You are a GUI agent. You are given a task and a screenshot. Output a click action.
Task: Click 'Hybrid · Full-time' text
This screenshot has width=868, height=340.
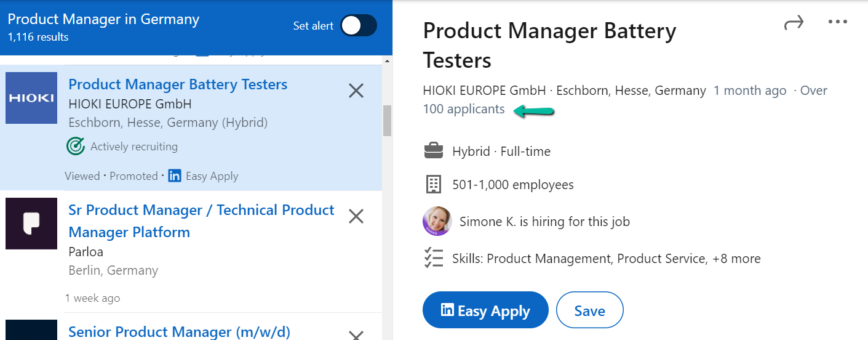501,152
